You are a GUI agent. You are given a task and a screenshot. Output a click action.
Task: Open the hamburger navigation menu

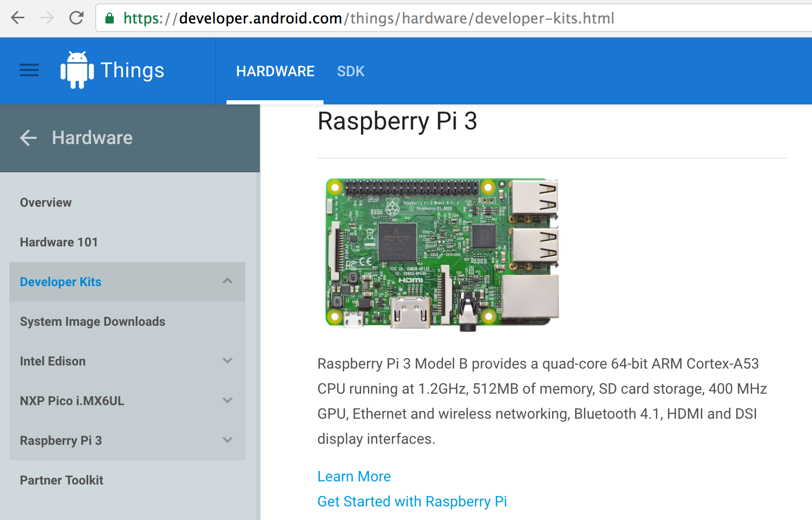(x=29, y=70)
